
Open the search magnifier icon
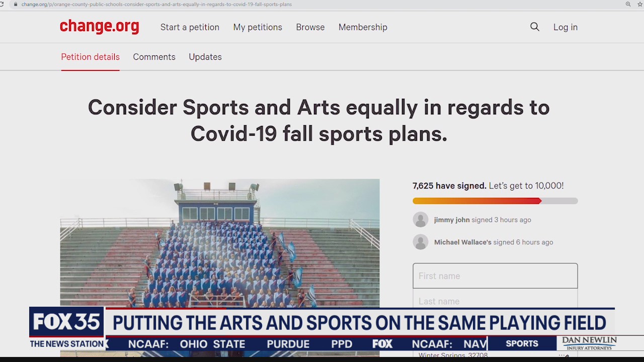pyautogui.click(x=535, y=27)
